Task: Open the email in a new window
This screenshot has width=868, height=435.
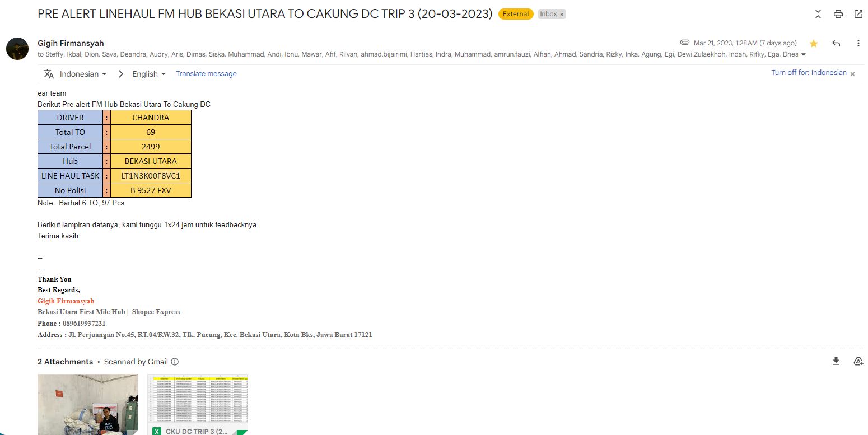Action: point(858,14)
